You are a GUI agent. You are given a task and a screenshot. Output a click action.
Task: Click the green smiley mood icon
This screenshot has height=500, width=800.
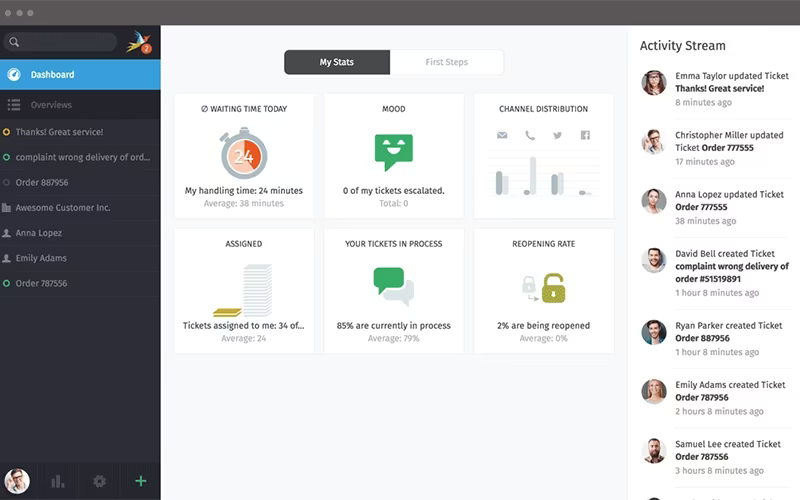click(393, 152)
